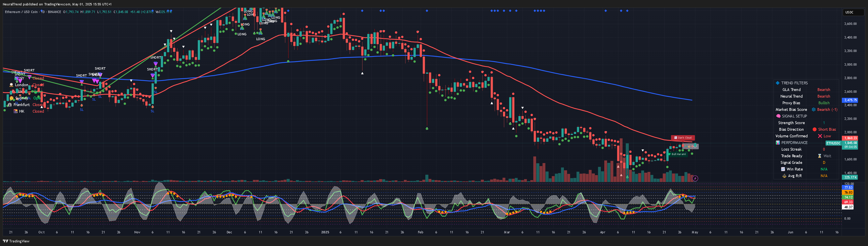Click the bar chart icon beside PERFORMANCE
Image resolution: width=868 pixels, height=246 pixels.
pyautogui.click(x=778, y=143)
